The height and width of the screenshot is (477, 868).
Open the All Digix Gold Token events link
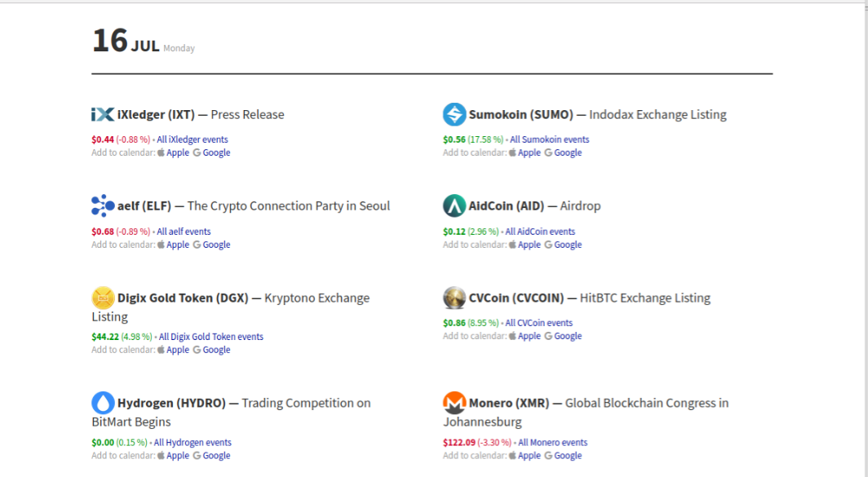pyautogui.click(x=211, y=337)
